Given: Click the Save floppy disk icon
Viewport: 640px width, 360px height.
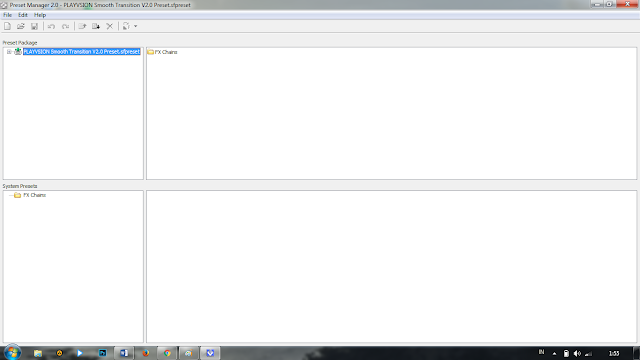Looking at the screenshot, I should (34, 26).
